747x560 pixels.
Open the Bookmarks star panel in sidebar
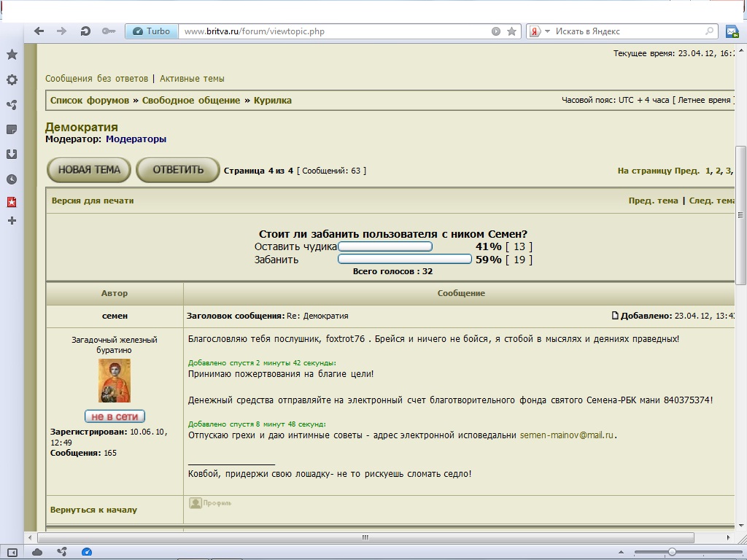pos(12,55)
